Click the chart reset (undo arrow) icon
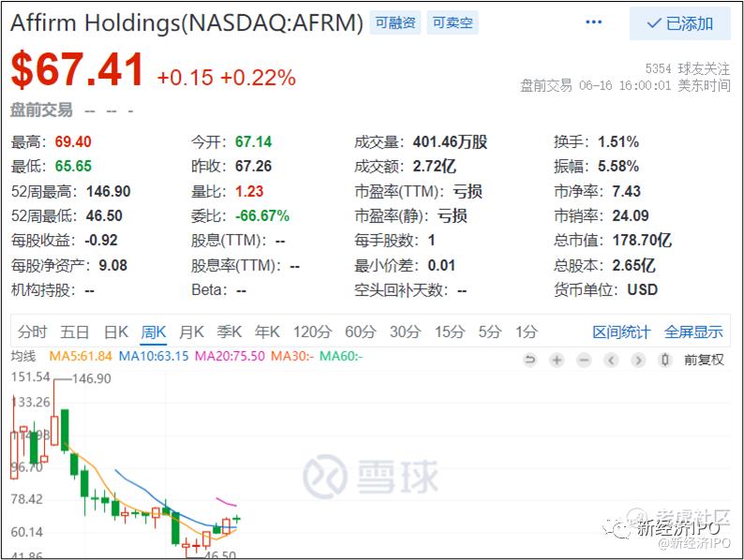Image resolution: width=744 pixels, height=560 pixels. pos(529,361)
